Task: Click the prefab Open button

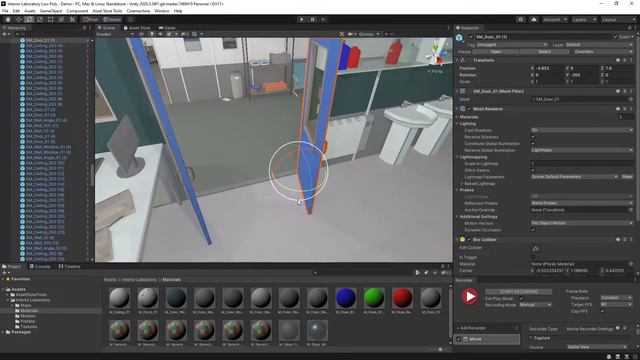Action: (x=496, y=52)
